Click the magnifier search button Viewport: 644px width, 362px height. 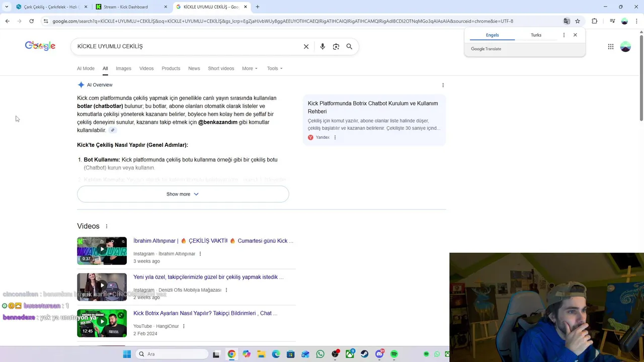coord(349,46)
